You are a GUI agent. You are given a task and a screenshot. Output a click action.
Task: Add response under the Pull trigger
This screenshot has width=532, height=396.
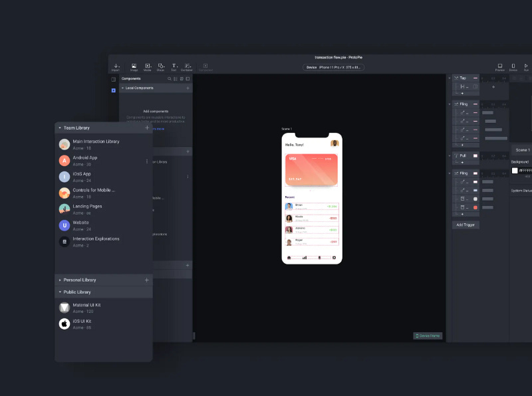462,162
